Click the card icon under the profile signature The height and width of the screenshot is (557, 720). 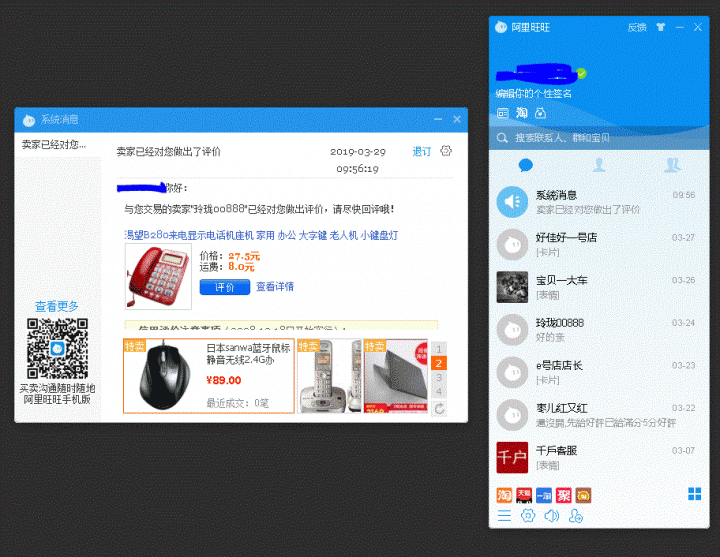(503, 113)
